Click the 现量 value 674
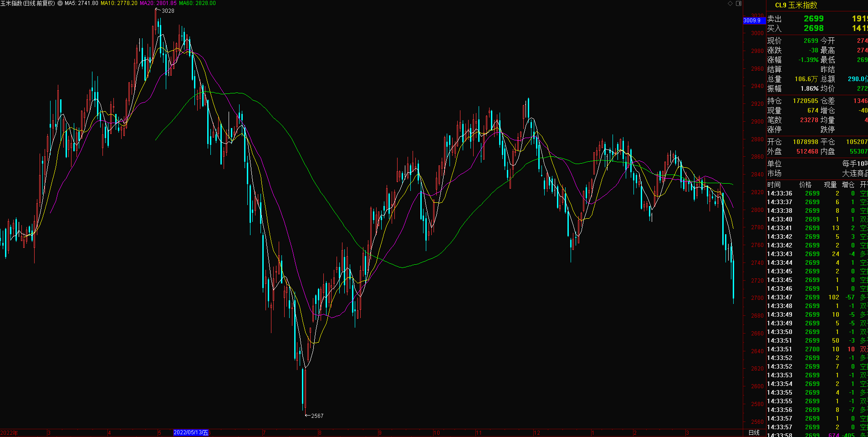Image resolution: width=868 pixels, height=437 pixels. (813, 110)
